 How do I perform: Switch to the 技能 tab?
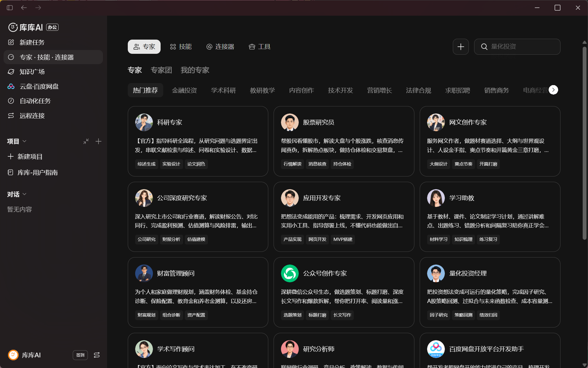(181, 47)
